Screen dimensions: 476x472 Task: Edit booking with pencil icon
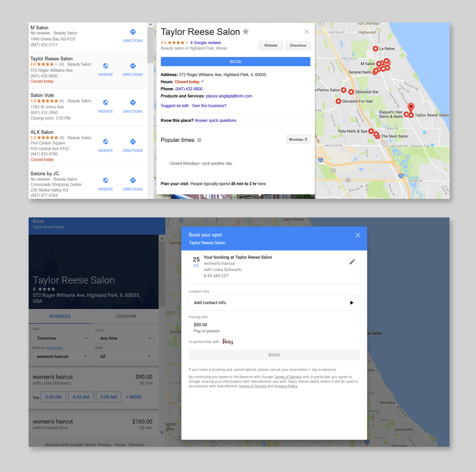click(352, 262)
